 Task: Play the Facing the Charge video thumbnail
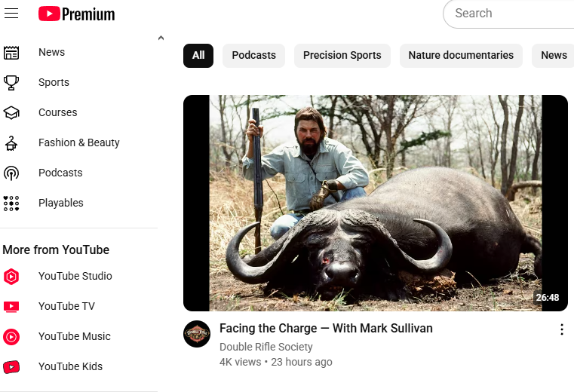pos(375,203)
